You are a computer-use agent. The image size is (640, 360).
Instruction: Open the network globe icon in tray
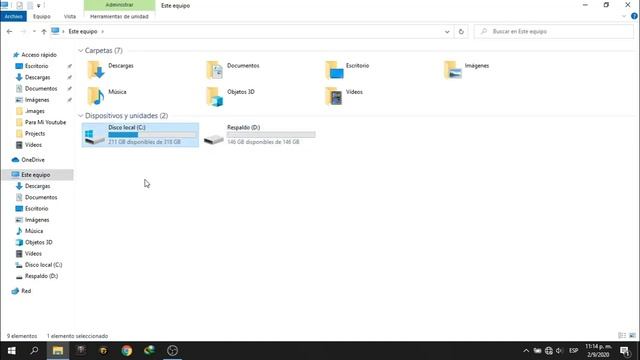click(x=549, y=351)
